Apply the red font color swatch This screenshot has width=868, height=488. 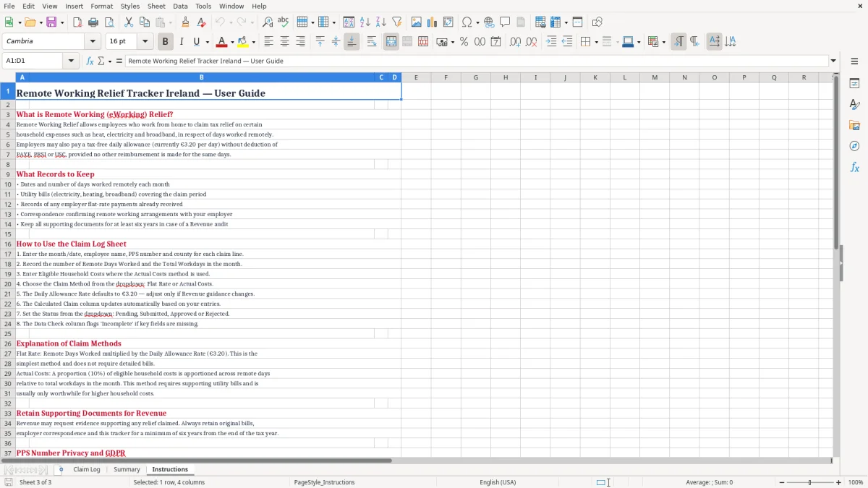(x=222, y=42)
